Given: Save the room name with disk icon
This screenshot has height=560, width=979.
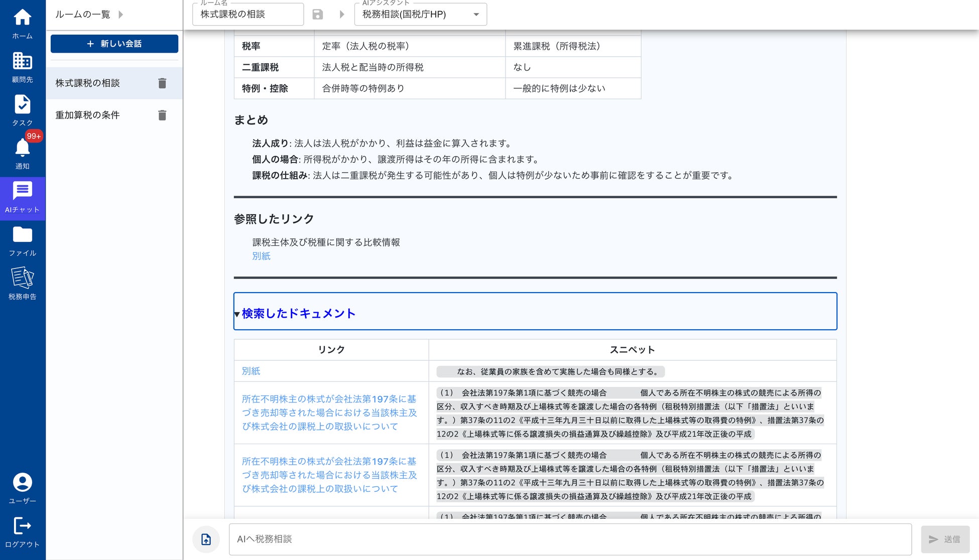Looking at the screenshot, I should pos(318,15).
